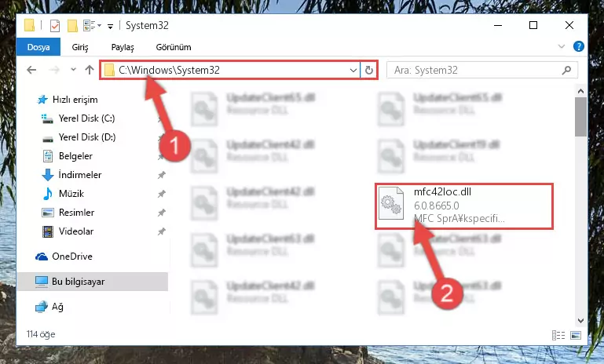This screenshot has height=364, width=604.
Task: Switch to large icons view
Action: (576, 335)
